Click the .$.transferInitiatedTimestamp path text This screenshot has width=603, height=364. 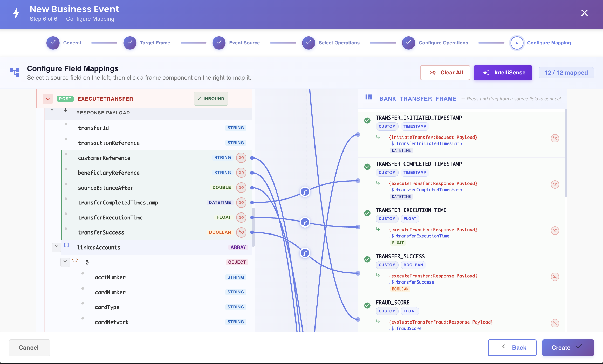pyautogui.click(x=425, y=144)
